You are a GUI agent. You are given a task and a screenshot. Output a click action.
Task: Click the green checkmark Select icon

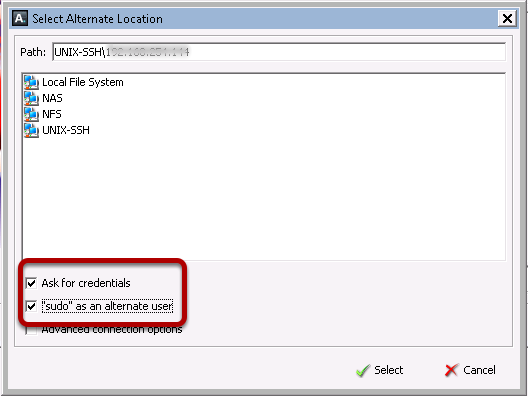click(363, 370)
